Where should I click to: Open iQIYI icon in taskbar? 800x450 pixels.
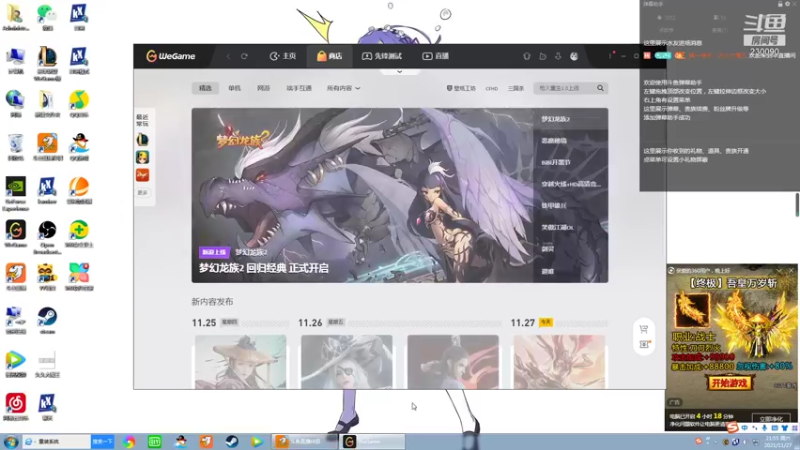155,441
